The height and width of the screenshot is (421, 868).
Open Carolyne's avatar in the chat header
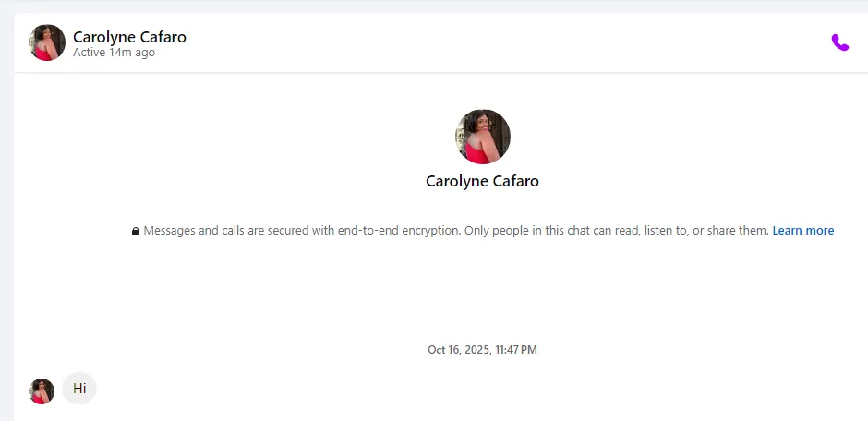point(47,42)
